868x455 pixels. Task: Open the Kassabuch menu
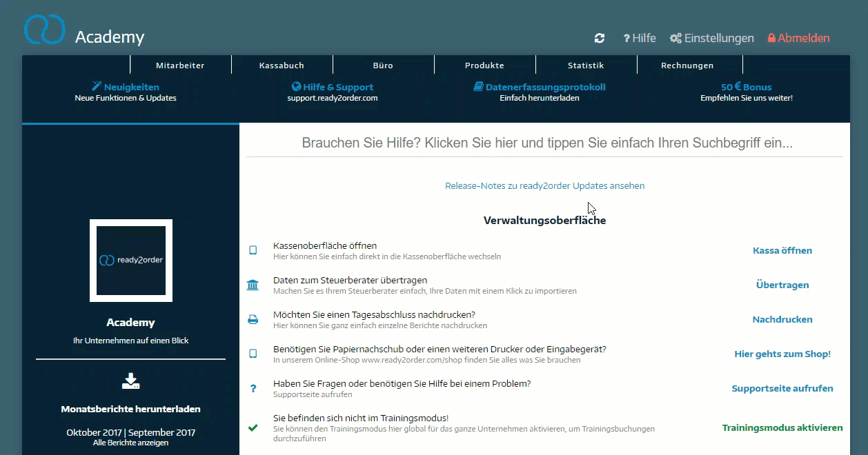282,65
